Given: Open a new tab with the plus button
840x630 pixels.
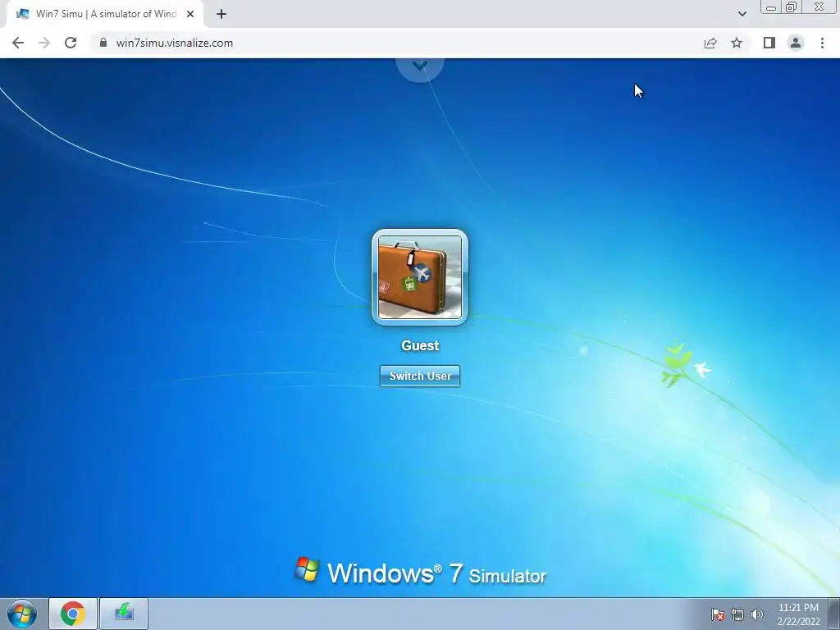Looking at the screenshot, I should (x=221, y=14).
